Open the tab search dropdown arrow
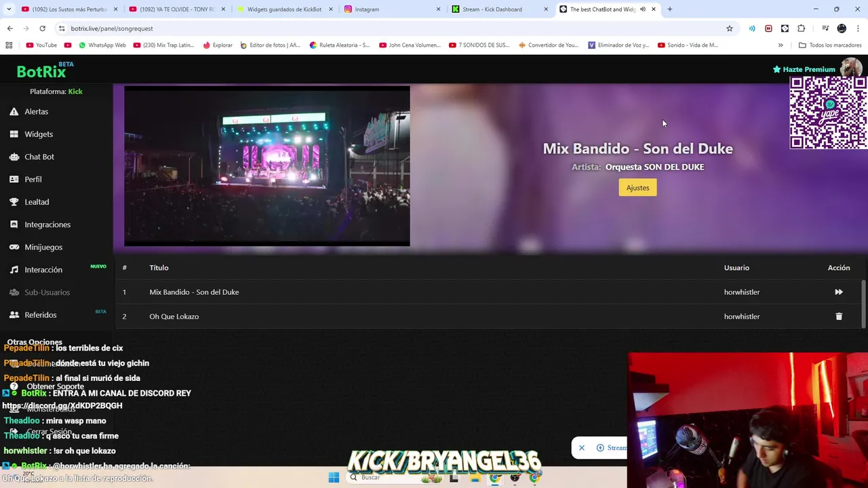Viewport: 868px width, 488px height. (x=8, y=9)
